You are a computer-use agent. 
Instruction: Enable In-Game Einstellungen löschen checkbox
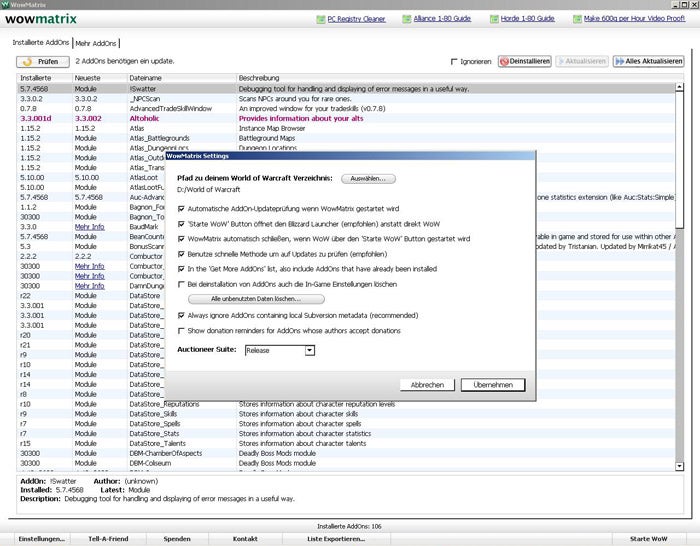pyautogui.click(x=181, y=284)
